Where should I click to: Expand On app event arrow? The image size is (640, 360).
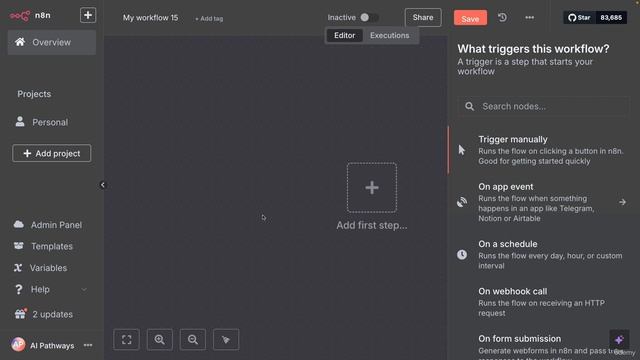[622, 202]
